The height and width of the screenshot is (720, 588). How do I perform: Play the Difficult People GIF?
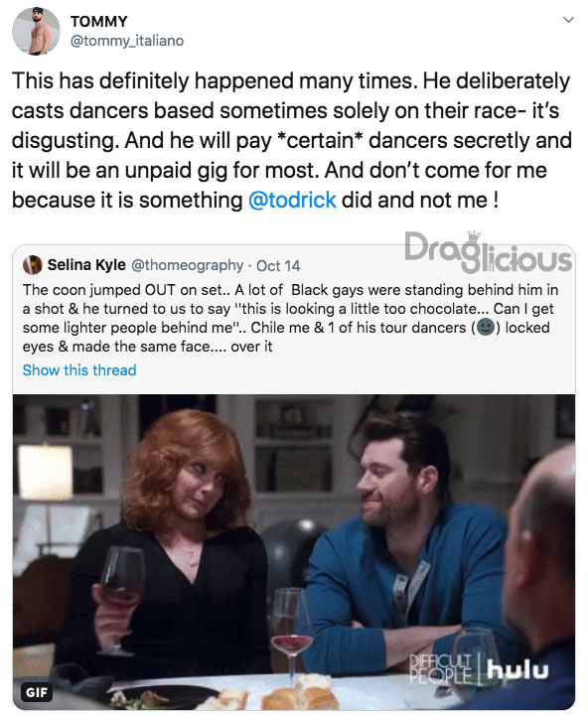(294, 552)
